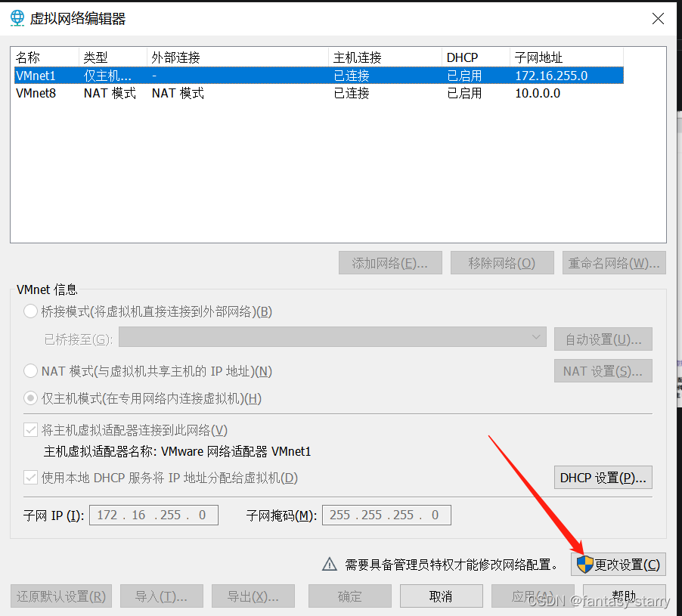The image size is (682, 616).
Task: Click 仅主机... type cell of VMnet1
Action: 107,76
